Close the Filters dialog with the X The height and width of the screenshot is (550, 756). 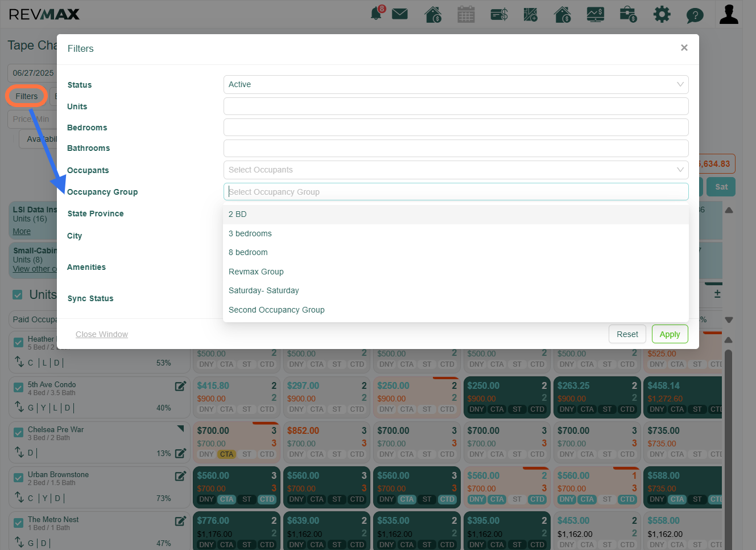[x=684, y=48]
